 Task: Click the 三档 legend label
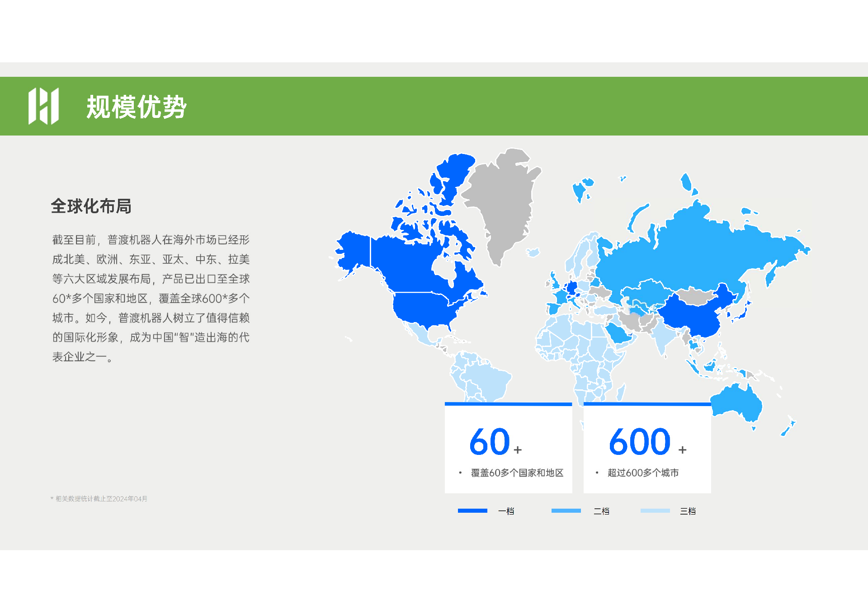688,511
